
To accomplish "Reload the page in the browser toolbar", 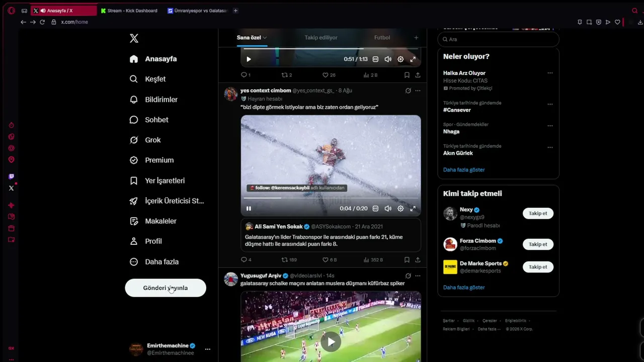I will (42, 22).
